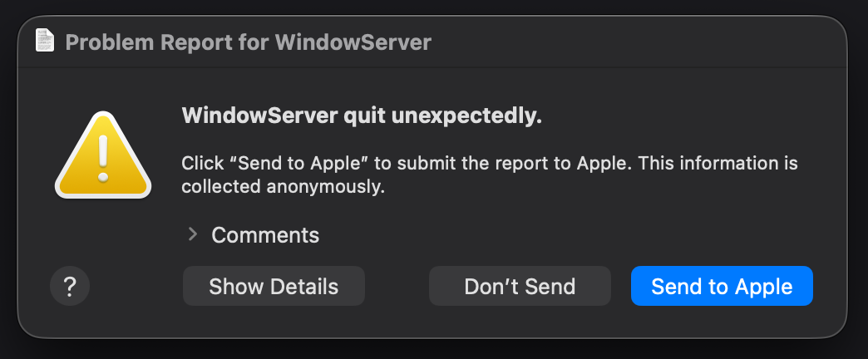This screenshot has width=868, height=359.
Task: Click "This information is" text in the description
Action: (720, 163)
